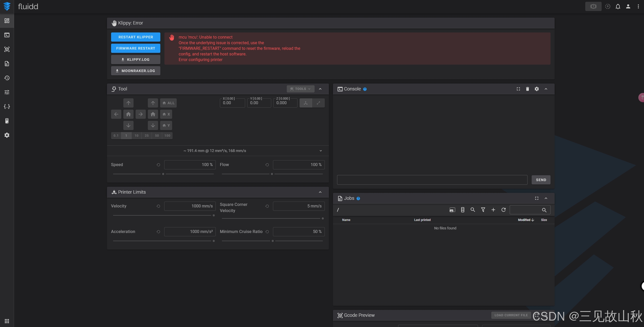Adjust the Speed slider handle

click(x=163, y=174)
